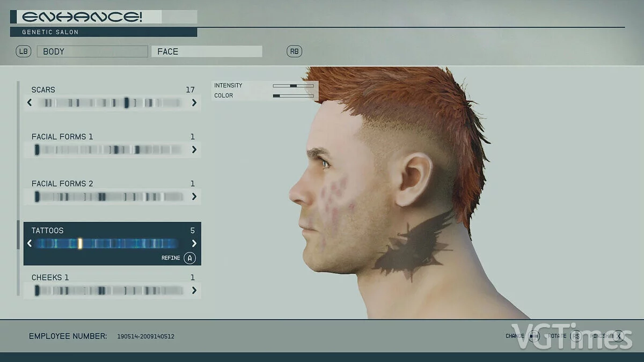
Task: Click the Refine label in Tattoos
Action: coord(171,258)
